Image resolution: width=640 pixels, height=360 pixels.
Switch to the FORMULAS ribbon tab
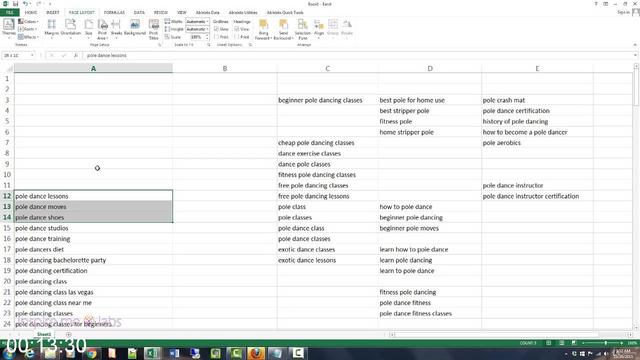pyautogui.click(x=114, y=13)
